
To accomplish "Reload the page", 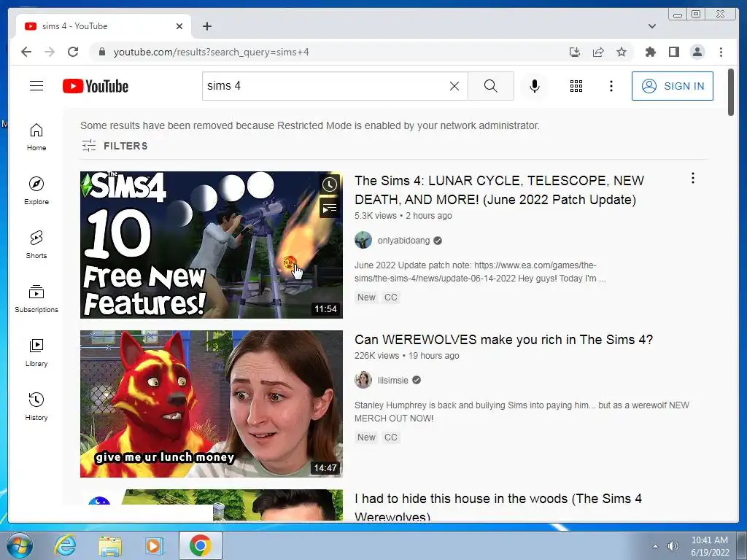I will pos(73,52).
